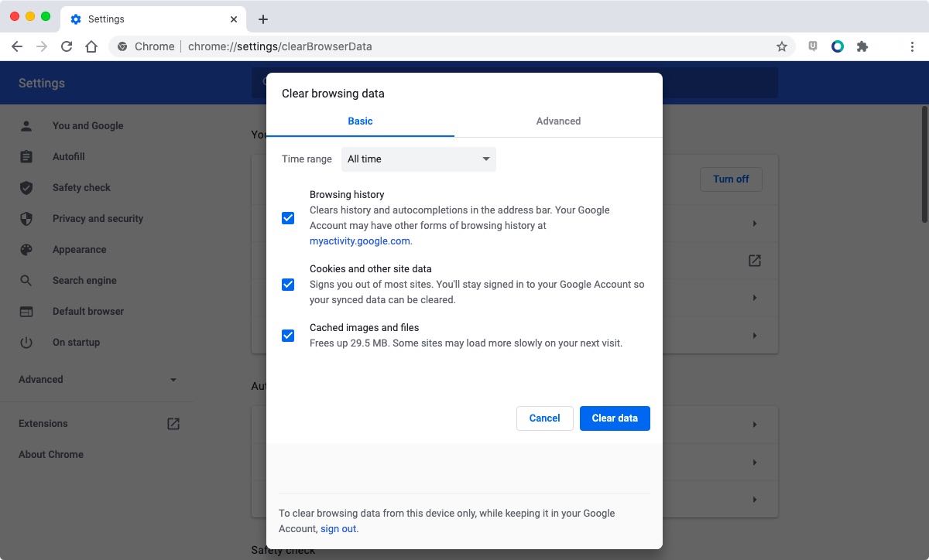Expand the Extensions section in a new tab
The width and height of the screenshot is (929, 560).
(173, 423)
